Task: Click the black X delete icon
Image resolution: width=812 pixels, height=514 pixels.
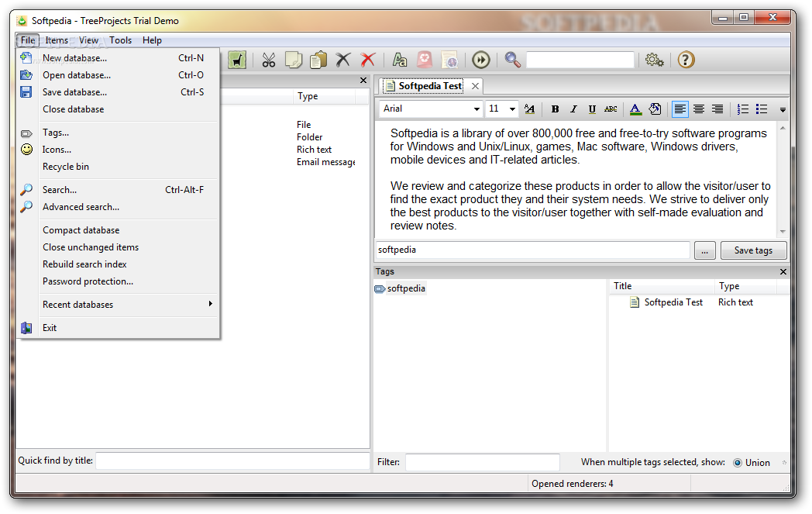Action: pyautogui.click(x=342, y=60)
